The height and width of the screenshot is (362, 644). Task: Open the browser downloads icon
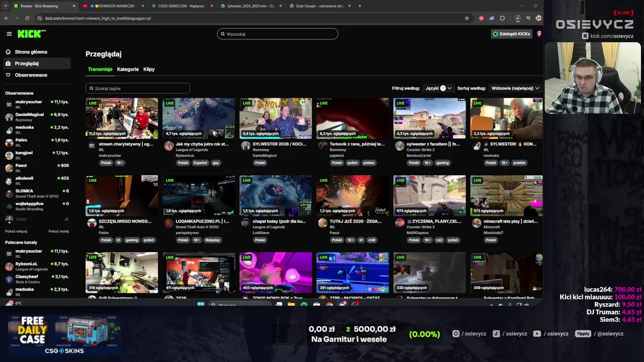[x=518, y=18]
